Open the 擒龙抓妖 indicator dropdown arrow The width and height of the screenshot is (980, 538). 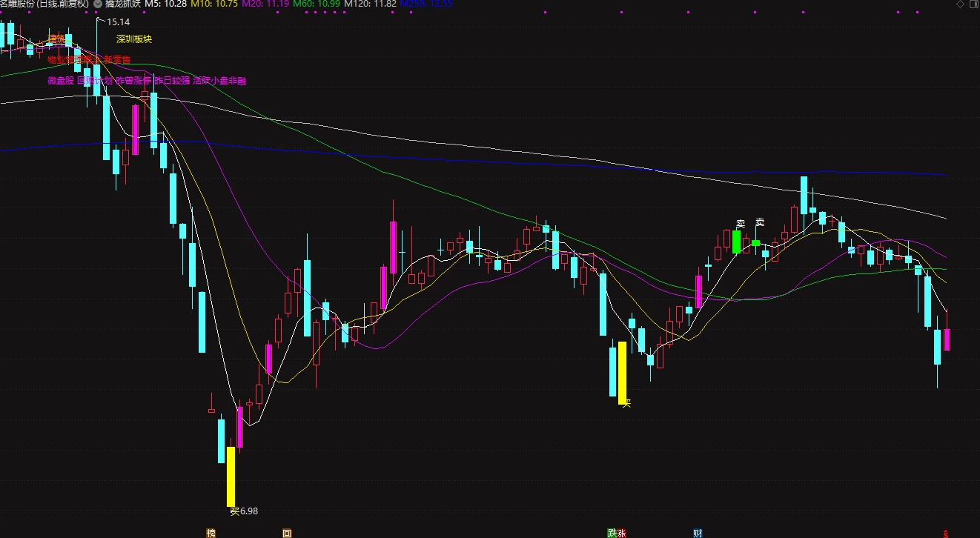(99, 4)
